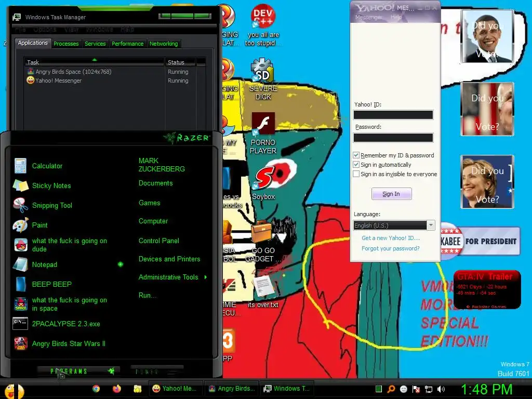Click the POWER button in Start menu
Viewport: 532px width, 399px height.
pyautogui.click(x=156, y=371)
